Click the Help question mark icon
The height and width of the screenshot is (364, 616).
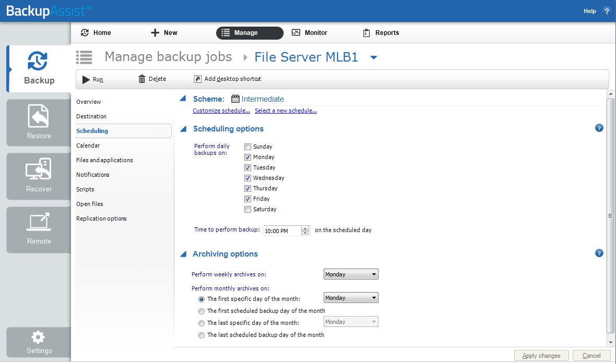606,11
